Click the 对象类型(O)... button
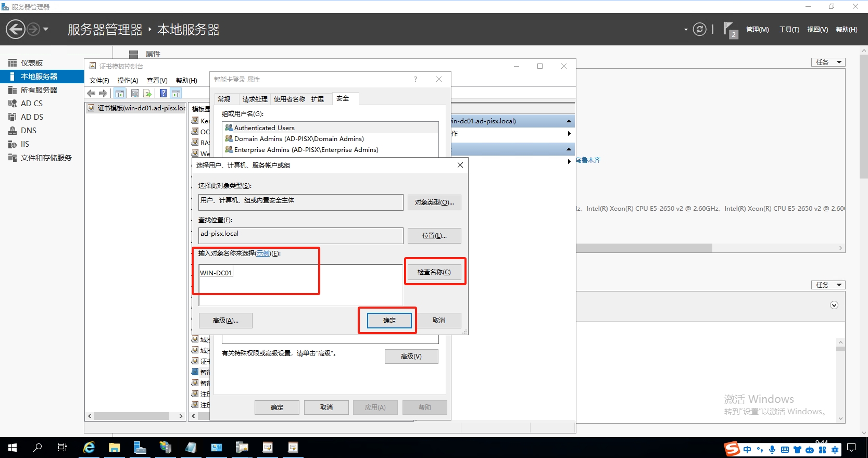This screenshot has width=868, height=458. coord(434,202)
